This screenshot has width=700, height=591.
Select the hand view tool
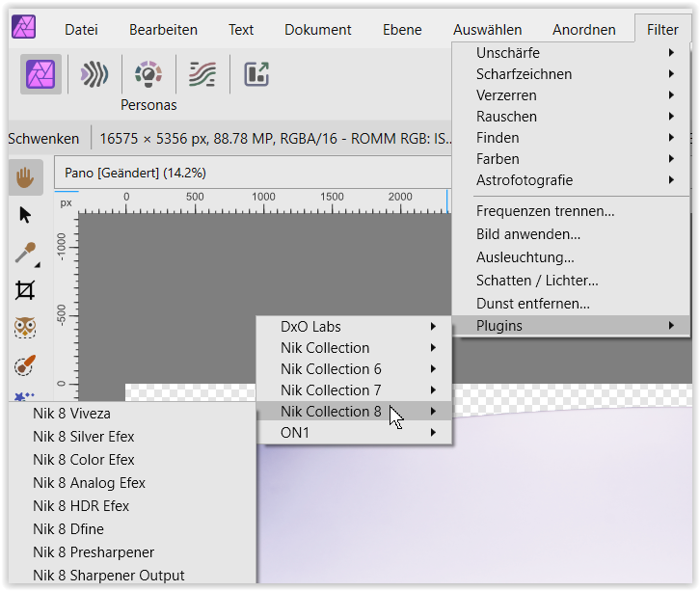25,177
